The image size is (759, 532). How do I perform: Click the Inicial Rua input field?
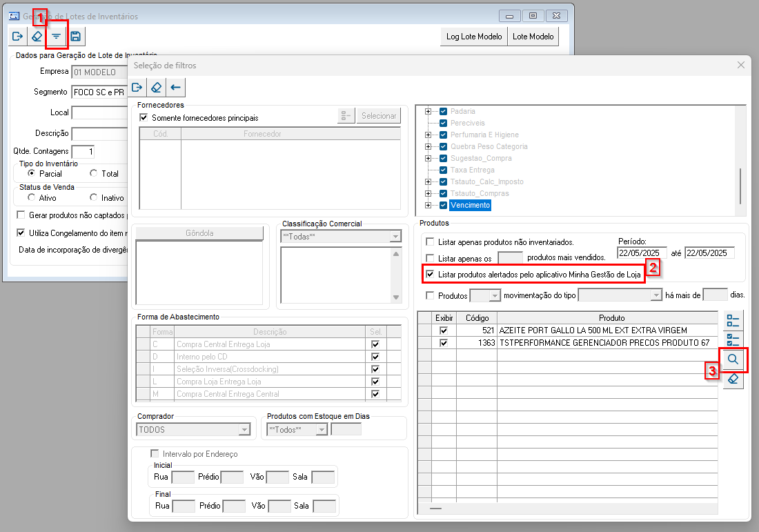click(183, 477)
